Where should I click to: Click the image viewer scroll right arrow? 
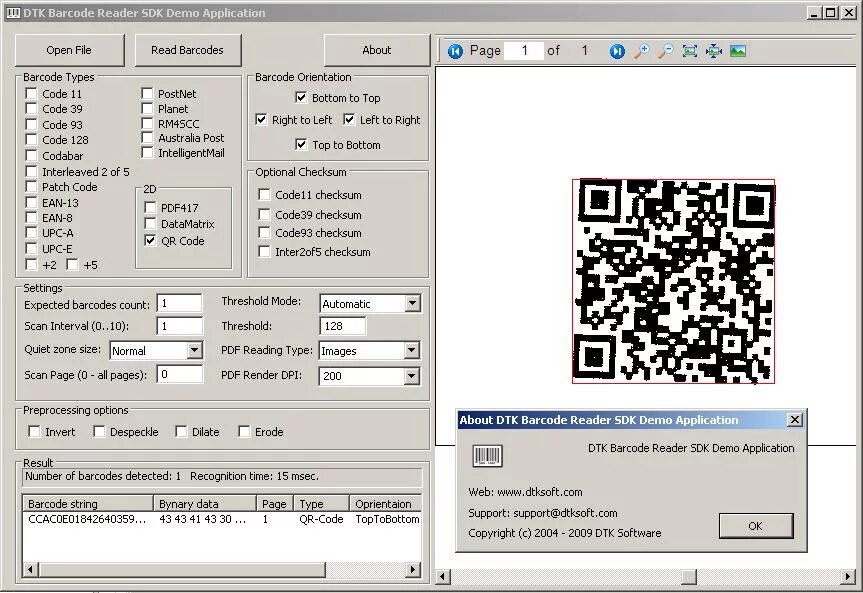coord(848,576)
